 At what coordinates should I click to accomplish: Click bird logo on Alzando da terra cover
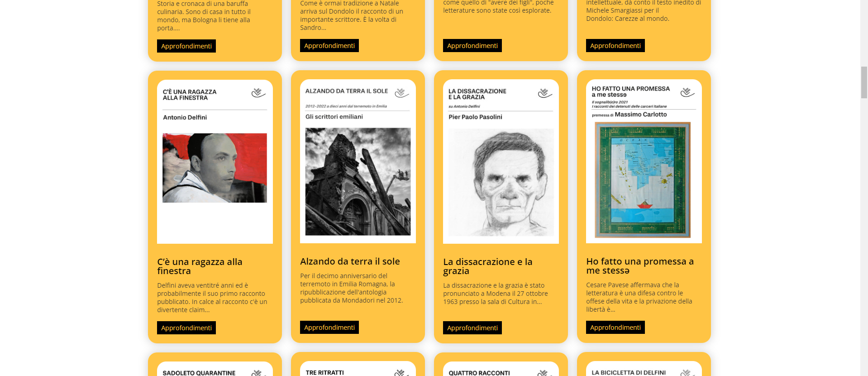point(402,92)
